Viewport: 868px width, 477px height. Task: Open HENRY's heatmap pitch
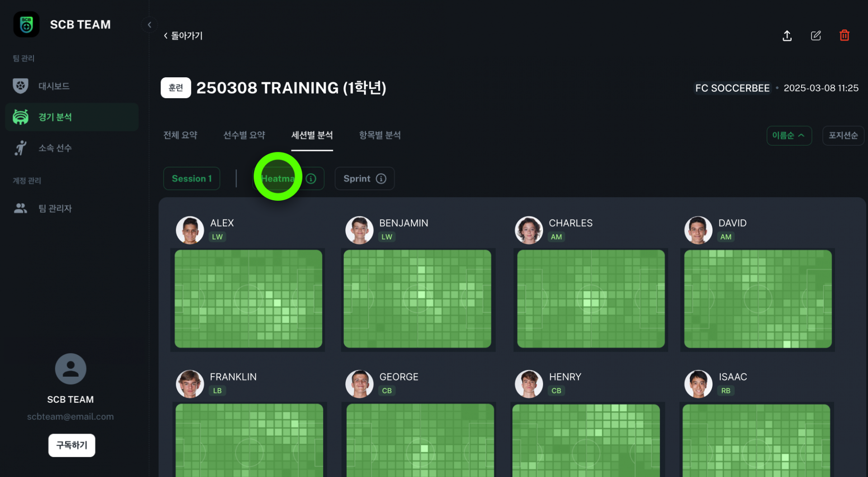[x=586, y=440]
